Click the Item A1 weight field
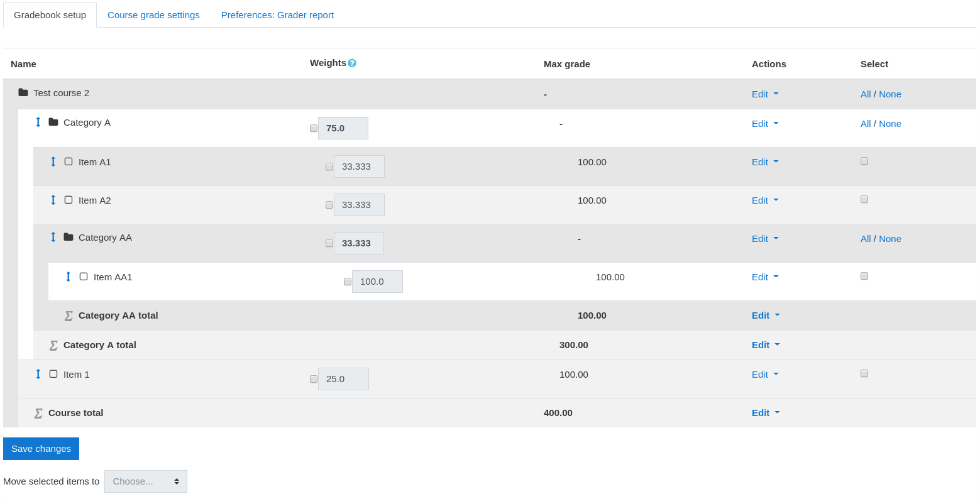The image size is (980, 499). tap(359, 167)
